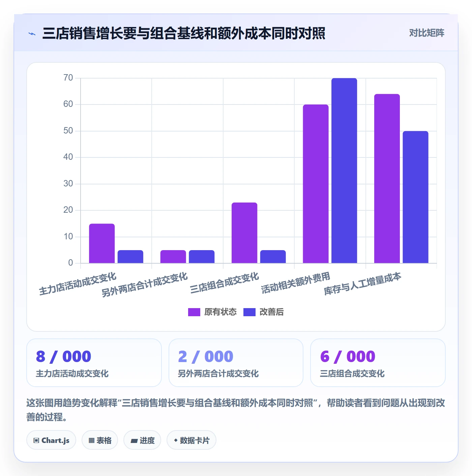Open the 6 / 000 三店组合成交变化 card

tap(378, 363)
